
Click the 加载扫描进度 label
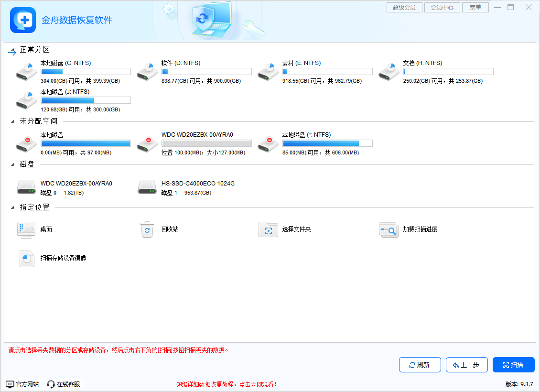point(421,229)
